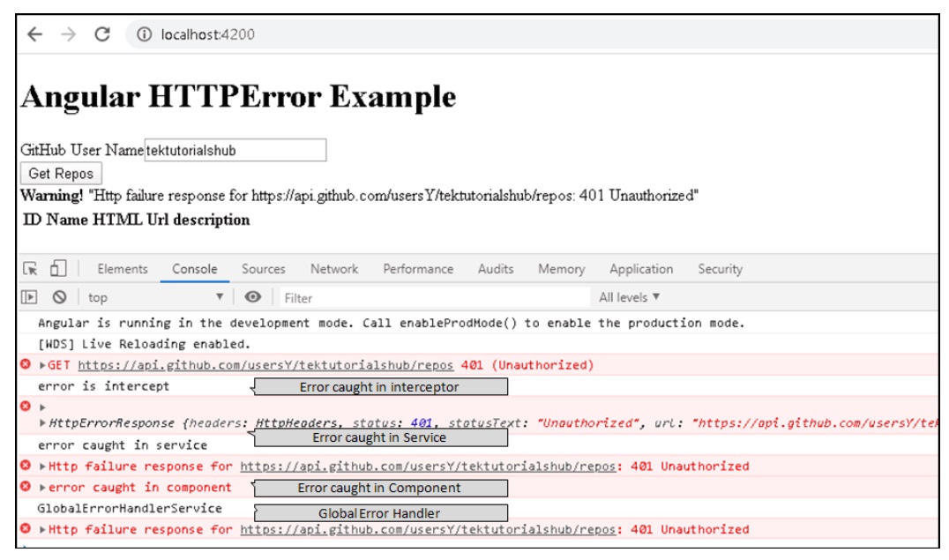Expand the 'error caught in component' entry
This screenshot has width=949, height=560.
click(x=43, y=488)
